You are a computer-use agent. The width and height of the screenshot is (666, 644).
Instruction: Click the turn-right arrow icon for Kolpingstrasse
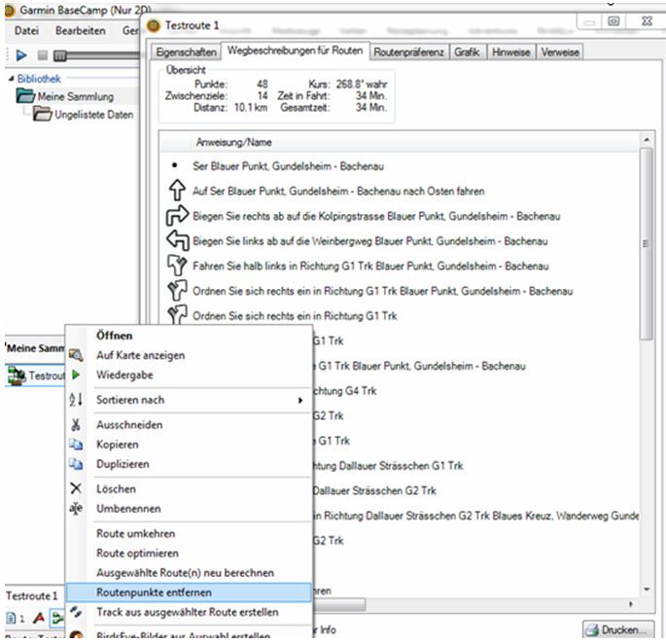(x=174, y=216)
